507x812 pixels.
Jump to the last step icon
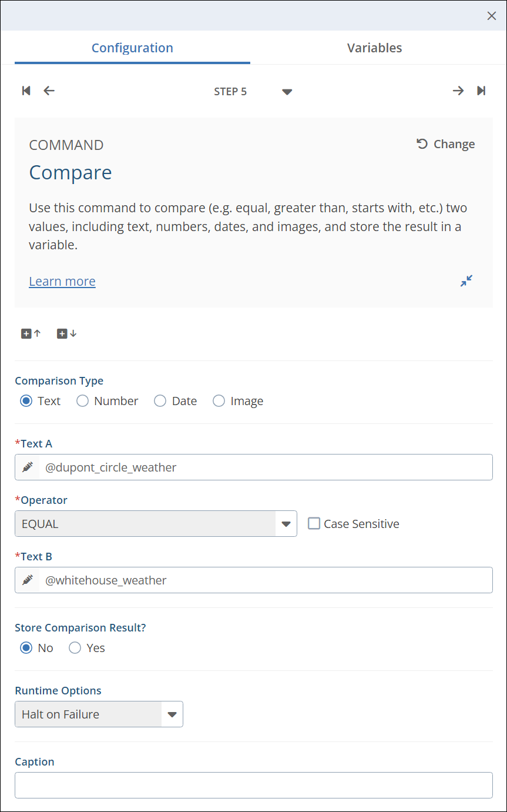[481, 91]
